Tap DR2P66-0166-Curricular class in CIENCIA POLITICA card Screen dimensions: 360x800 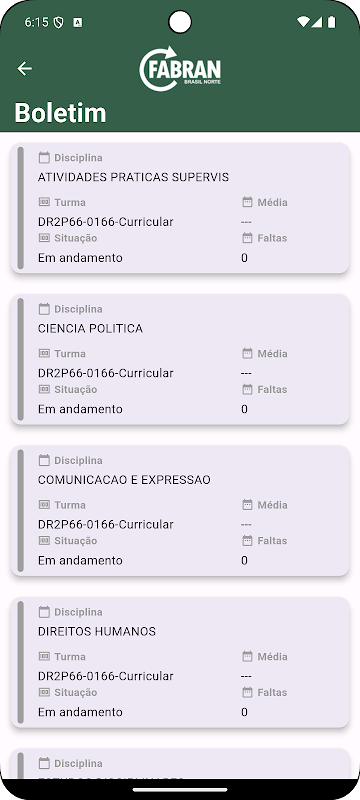click(x=106, y=373)
